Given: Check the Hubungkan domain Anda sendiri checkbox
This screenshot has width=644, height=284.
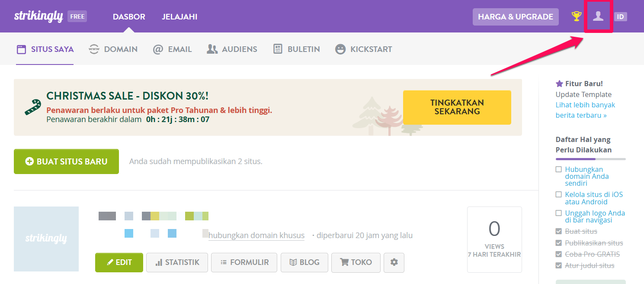Looking at the screenshot, I should (559, 169).
